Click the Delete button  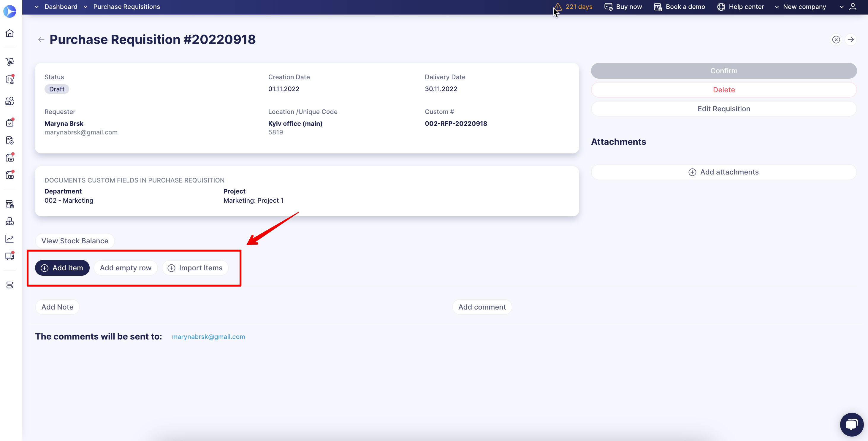pos(724,90)
